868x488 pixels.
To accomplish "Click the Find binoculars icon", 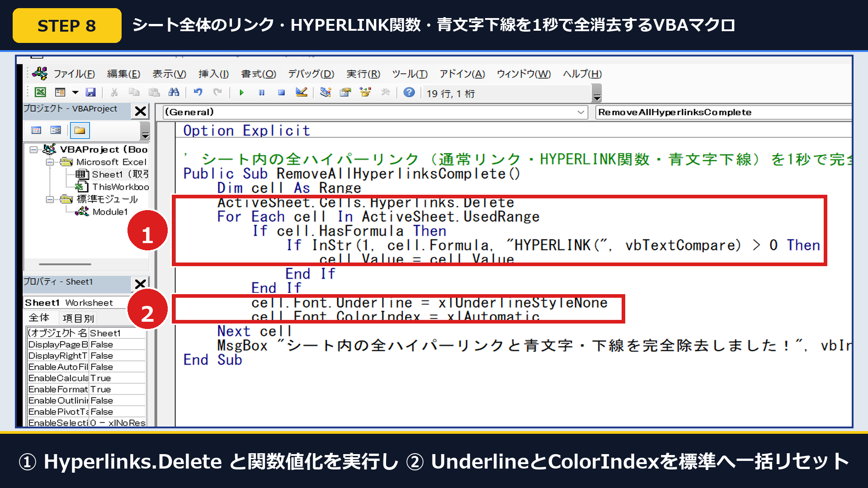I will (174, 93).
